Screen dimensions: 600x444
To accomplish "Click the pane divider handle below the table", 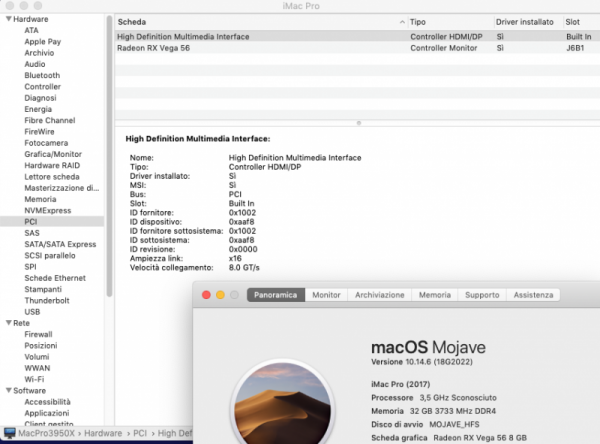I will (358, 123).
